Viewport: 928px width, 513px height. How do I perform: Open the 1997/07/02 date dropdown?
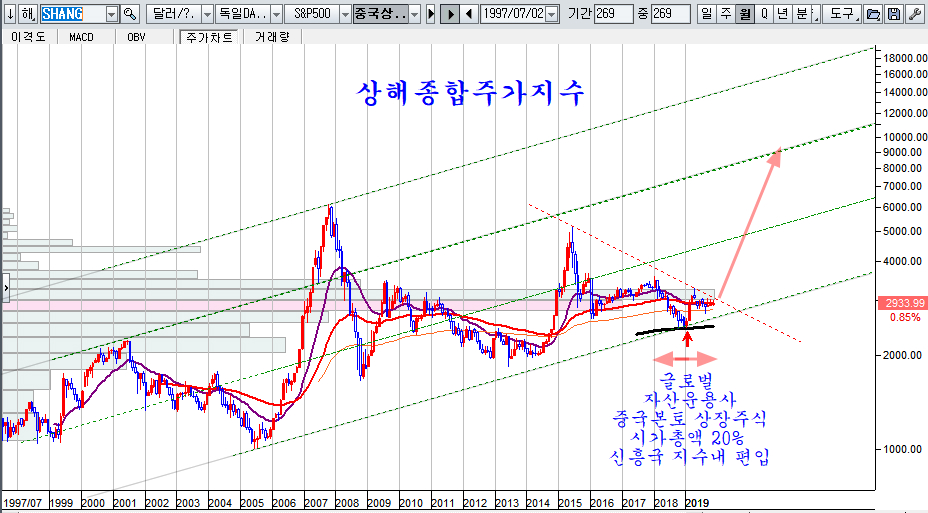552,14
